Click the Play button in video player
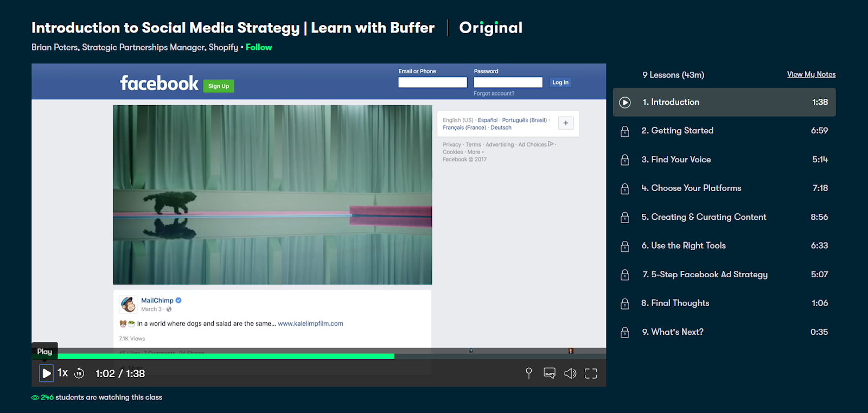This screenshot has height=413, width=868. click(x=47, y=373)
